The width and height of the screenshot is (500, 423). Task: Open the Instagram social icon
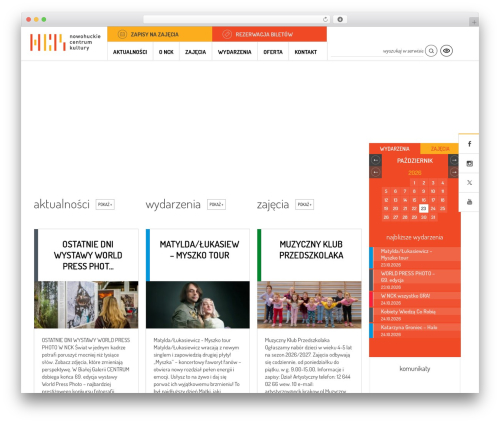[469, 163]
